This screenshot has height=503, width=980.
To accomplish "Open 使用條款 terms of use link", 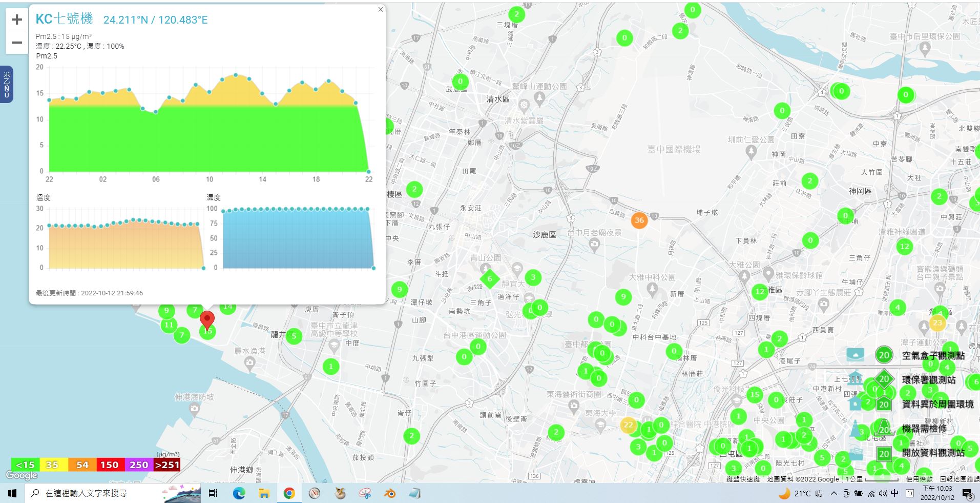I will coord(920,479).
